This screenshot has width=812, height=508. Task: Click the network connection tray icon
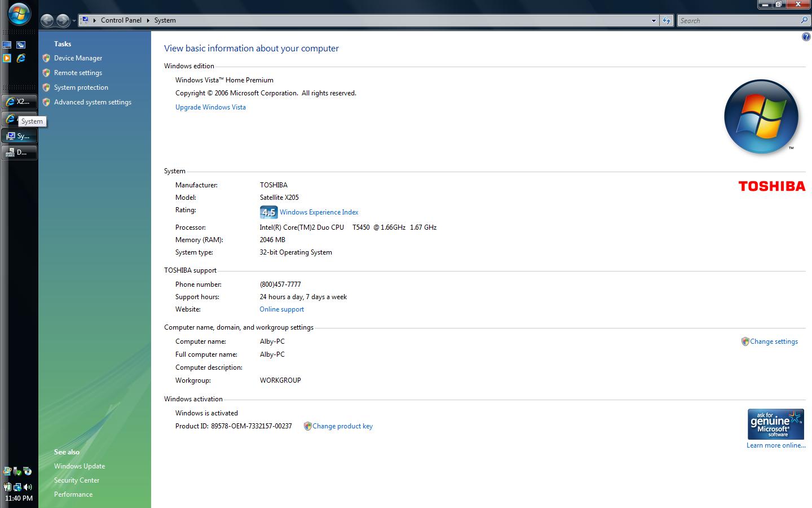point(17,487)
